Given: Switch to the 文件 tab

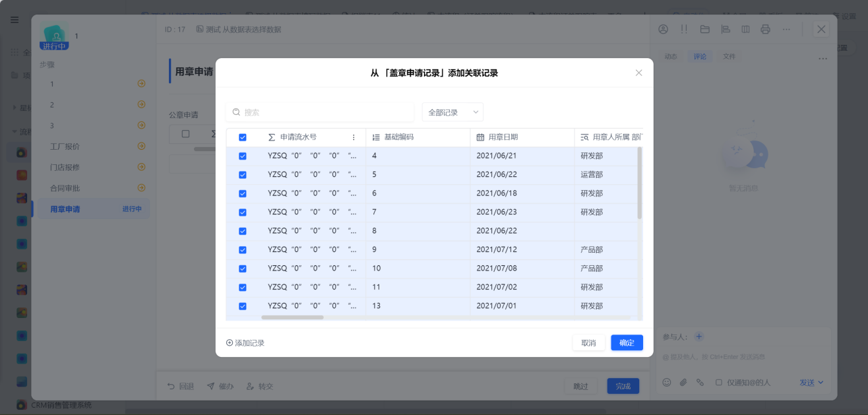Looking at the screenshot, I should (729, 57).
